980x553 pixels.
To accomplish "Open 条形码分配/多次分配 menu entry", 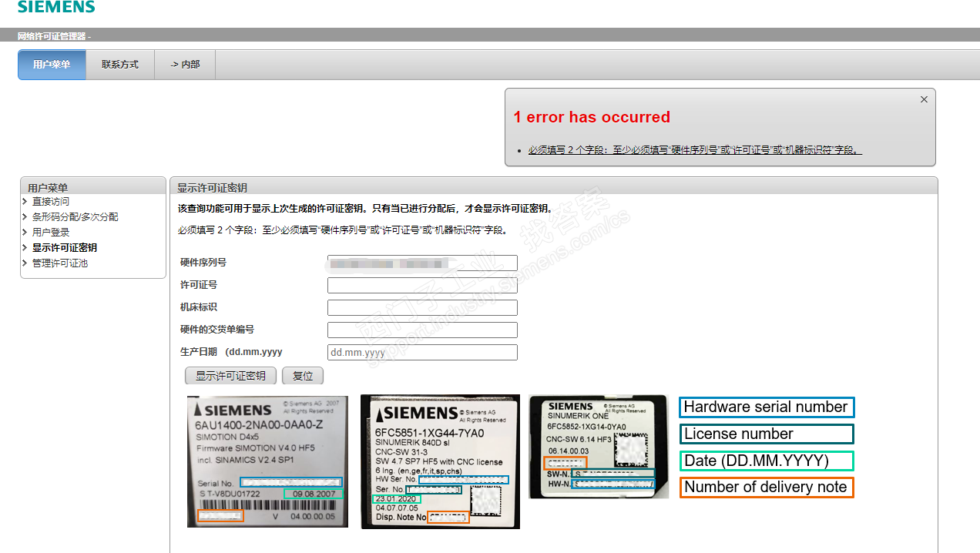I will (x=75, y=217).
